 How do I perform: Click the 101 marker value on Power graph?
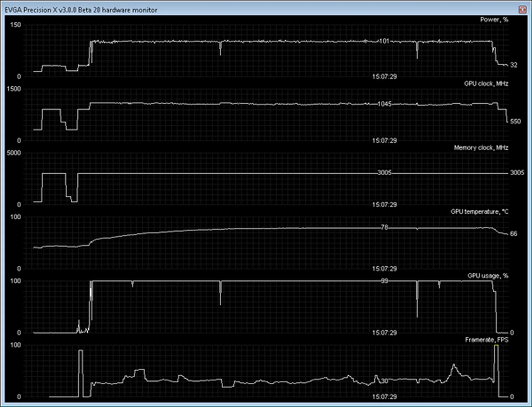click(384, 41)
